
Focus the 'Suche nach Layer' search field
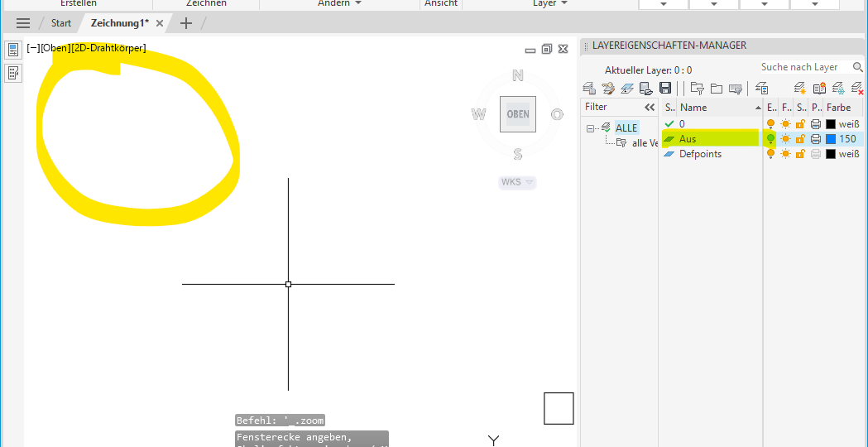coord(805,67)
